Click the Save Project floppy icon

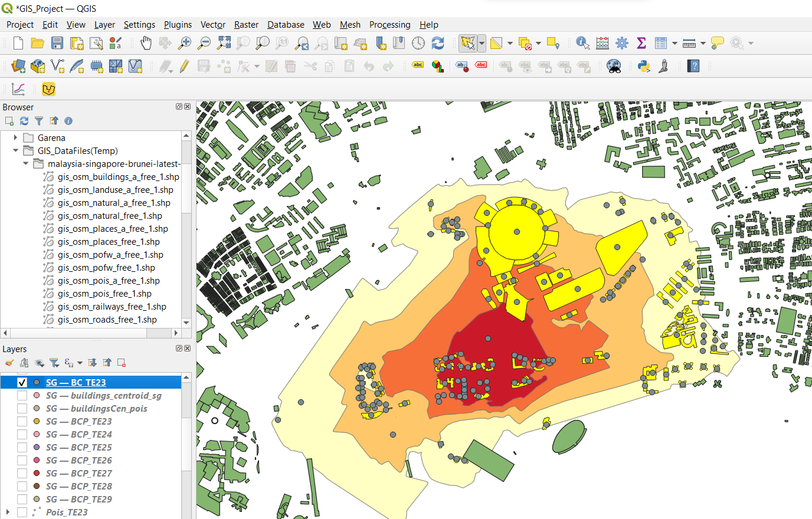click(x=57, y=43)
